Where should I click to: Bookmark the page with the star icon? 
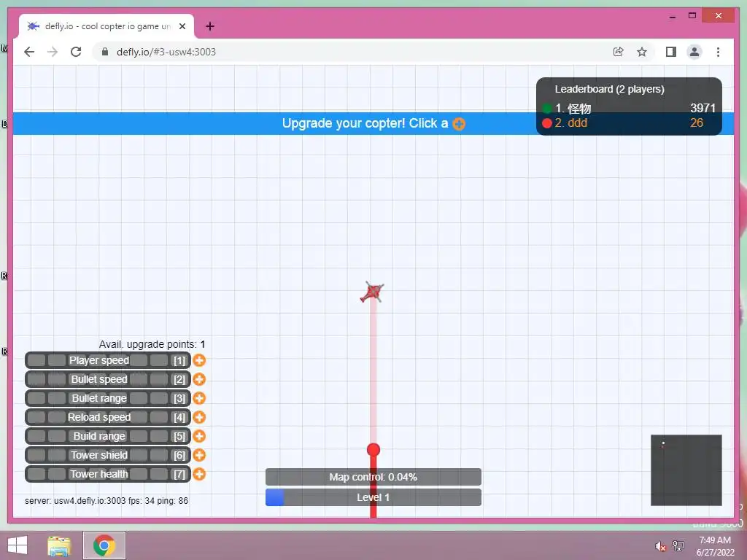pyautogui.click(x=642, y=52)
